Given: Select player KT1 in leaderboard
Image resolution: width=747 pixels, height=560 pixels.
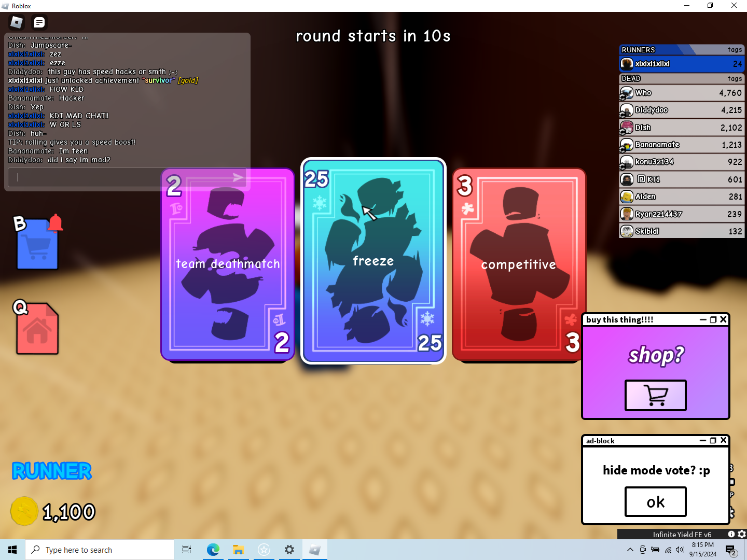Looking at the screenshot, I should click(682, 179).
